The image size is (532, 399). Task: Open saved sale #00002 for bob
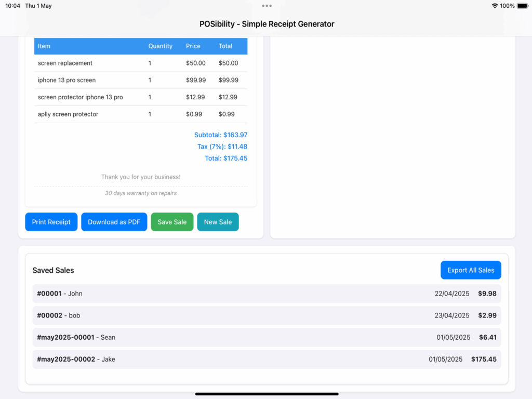(x=267, y=315)
